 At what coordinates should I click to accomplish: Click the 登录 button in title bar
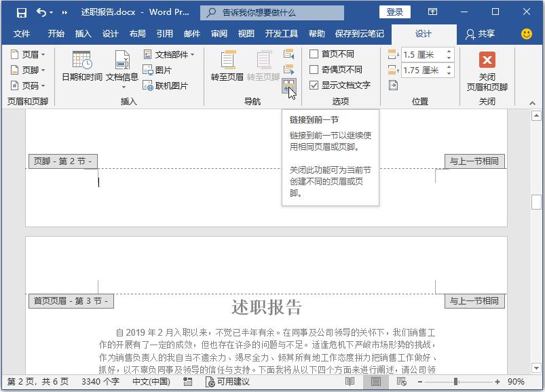coord(396,12)
